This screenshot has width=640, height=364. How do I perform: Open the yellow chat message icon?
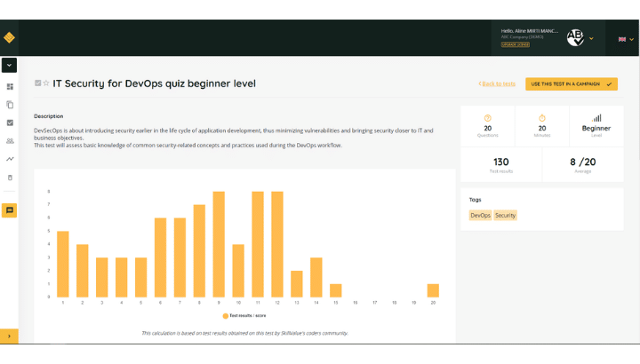(x=10, y=210)
